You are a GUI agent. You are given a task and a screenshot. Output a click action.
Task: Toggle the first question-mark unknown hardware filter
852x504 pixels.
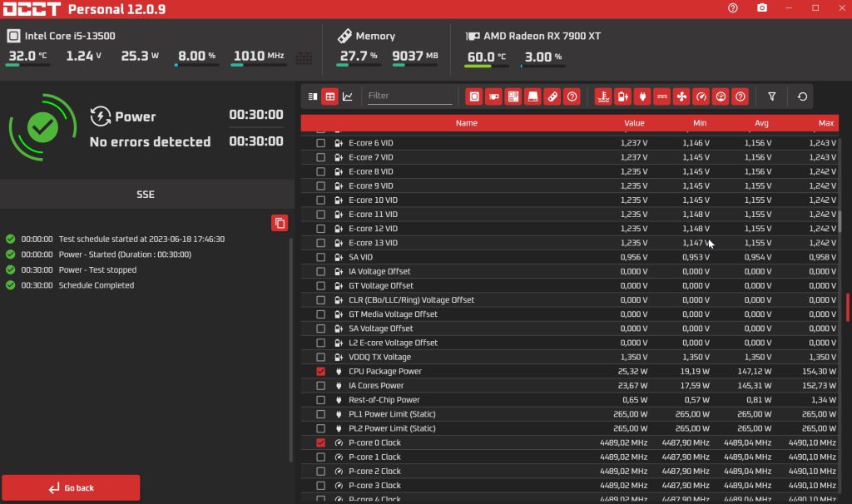tap(572, 96)
